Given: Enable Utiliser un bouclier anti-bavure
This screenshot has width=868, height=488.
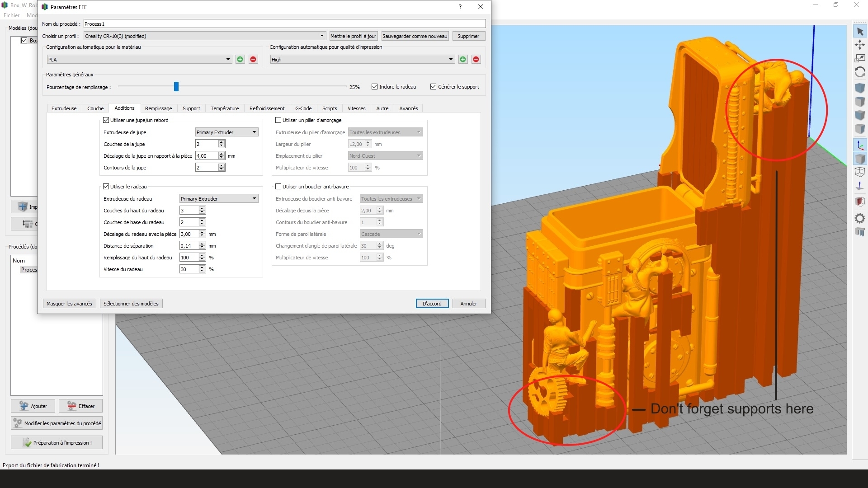Looking at the screenshot, I should (x=278, y=187).
